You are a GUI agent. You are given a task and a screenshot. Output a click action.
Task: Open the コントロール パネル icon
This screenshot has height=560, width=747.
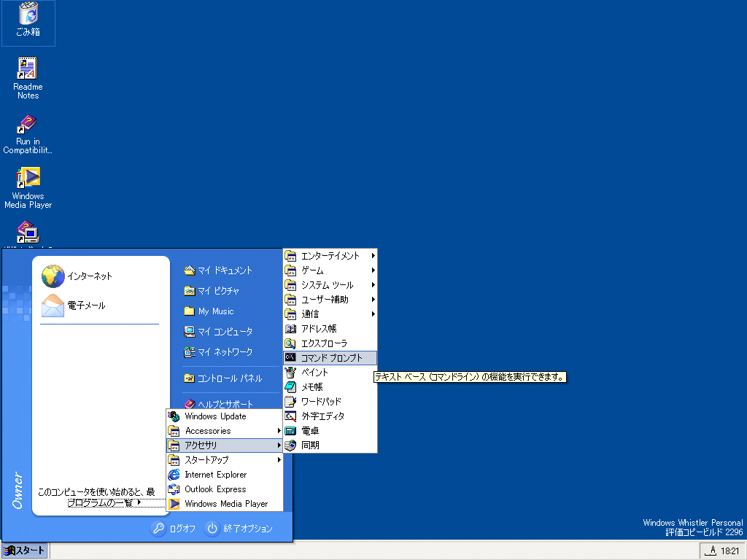tap(190, 378)
